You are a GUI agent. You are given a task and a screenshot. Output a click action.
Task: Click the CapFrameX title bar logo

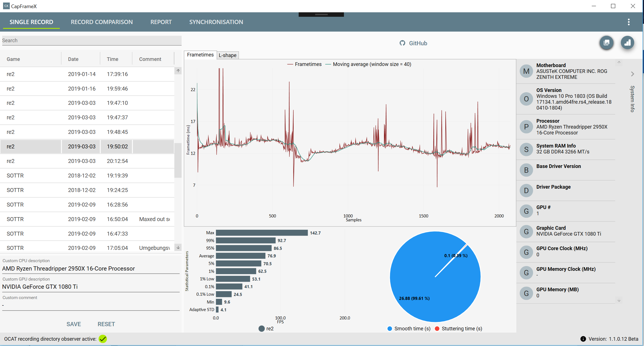point(6,6)
